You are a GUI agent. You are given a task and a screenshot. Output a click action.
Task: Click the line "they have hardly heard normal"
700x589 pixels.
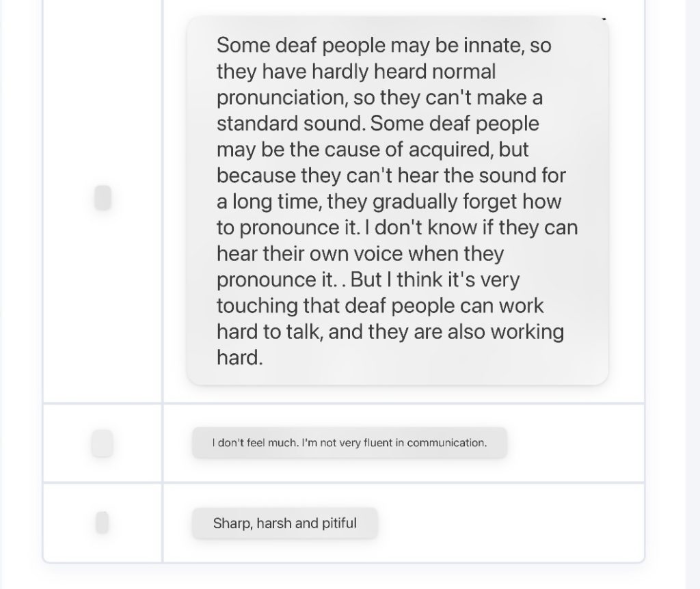[x=356, y=72]
